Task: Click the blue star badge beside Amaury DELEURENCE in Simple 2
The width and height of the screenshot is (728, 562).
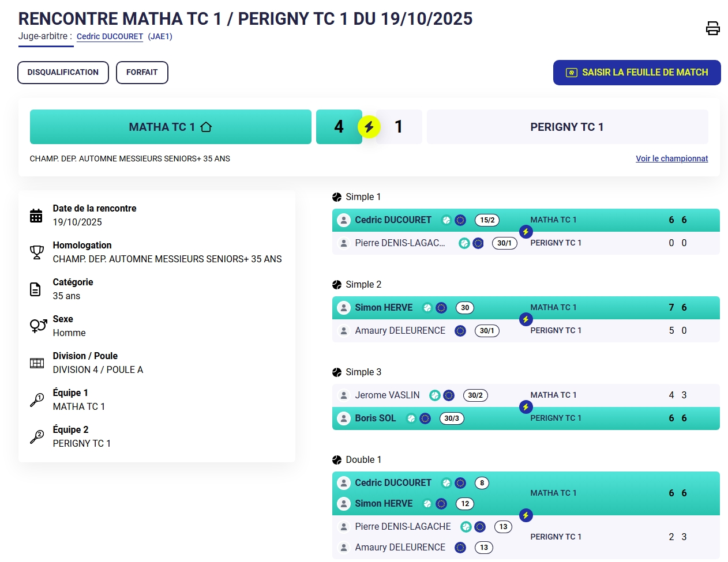Action: tap(460, 331)
